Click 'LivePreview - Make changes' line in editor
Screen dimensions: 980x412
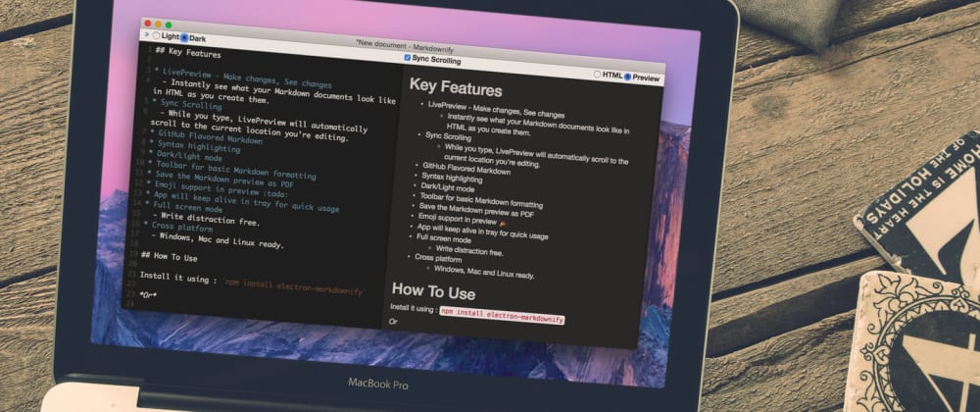click(x=243, y=78)
